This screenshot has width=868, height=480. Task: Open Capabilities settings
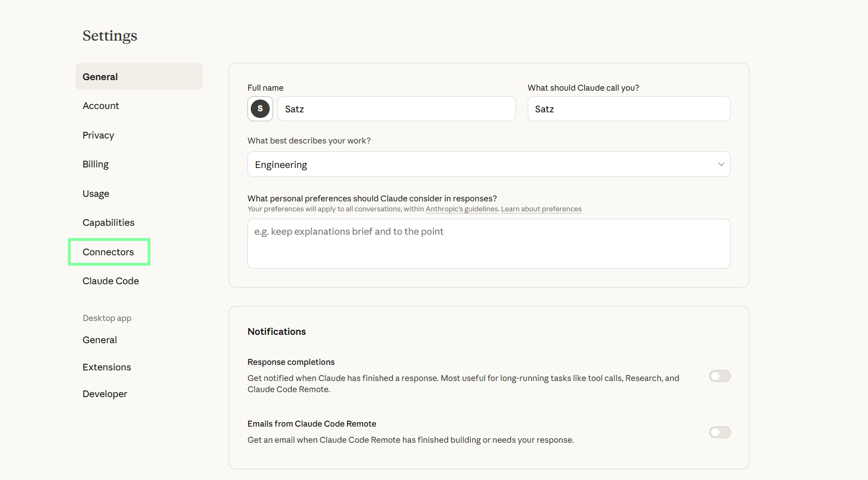108,222
